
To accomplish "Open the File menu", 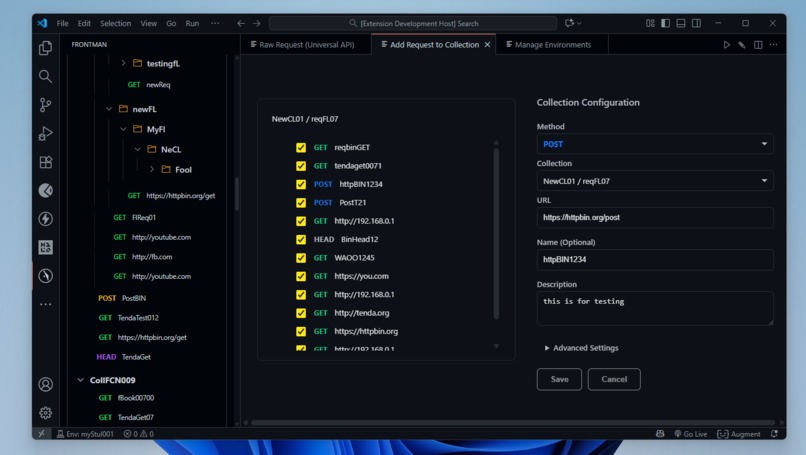I will click(x=63, y=23).
